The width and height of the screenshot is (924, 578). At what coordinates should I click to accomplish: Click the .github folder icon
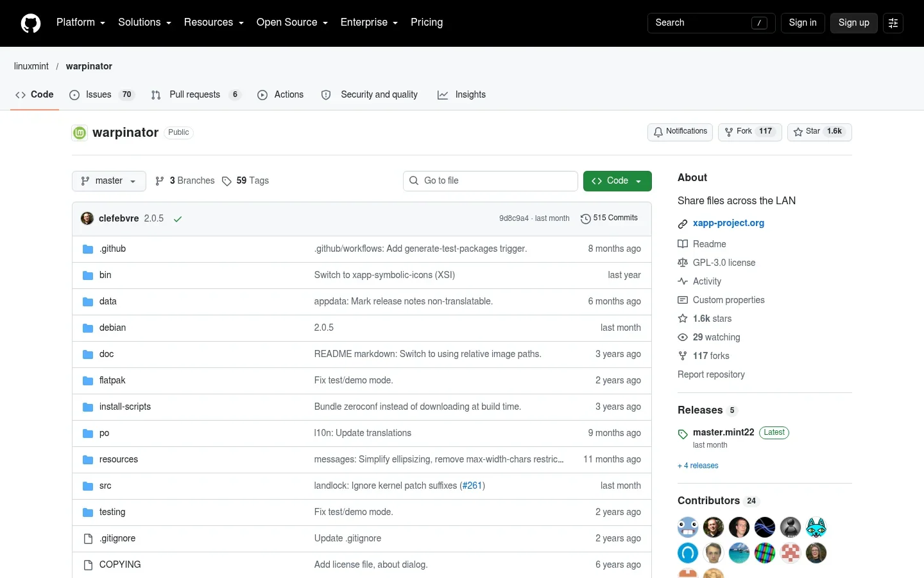coord(88,249)
